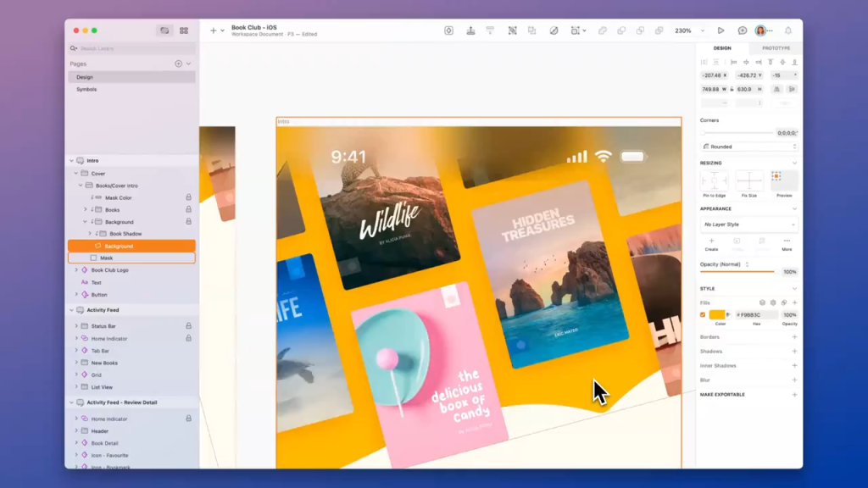Expand the Tab Bar layer

76,350
